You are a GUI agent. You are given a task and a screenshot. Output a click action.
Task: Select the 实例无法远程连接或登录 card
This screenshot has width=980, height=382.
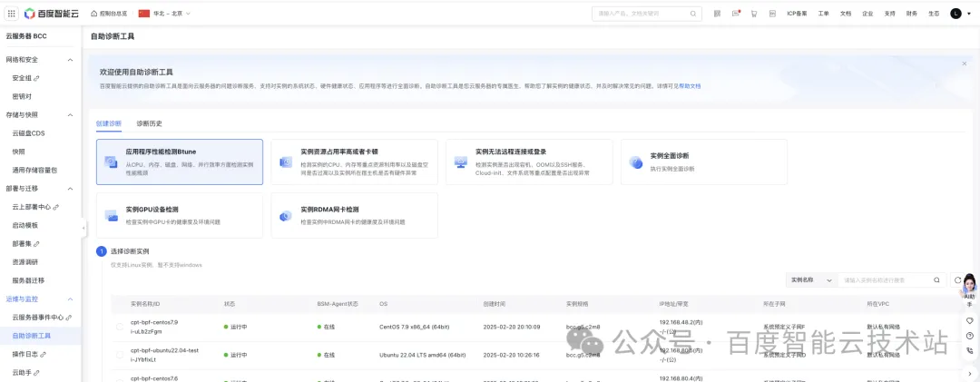tap(529, 162)
